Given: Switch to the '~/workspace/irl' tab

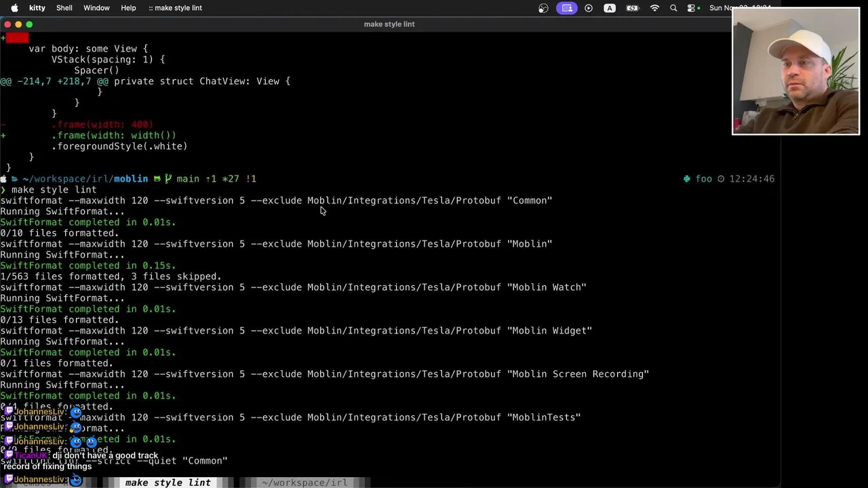Looking at the screenshot, I should point(304,483).
